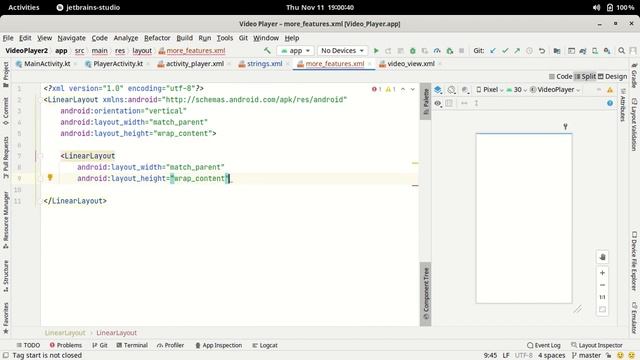Click the zoom to fit screen icon
The image size is (640, 360).
[x=602, y=309]
